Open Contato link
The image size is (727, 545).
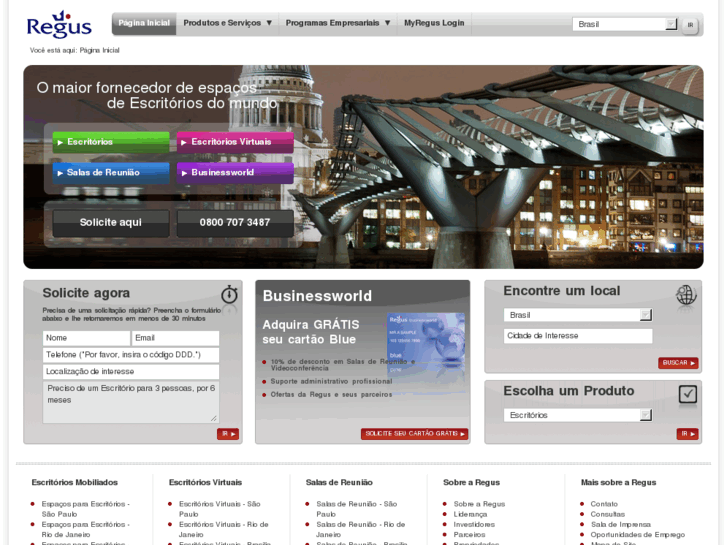604,504
